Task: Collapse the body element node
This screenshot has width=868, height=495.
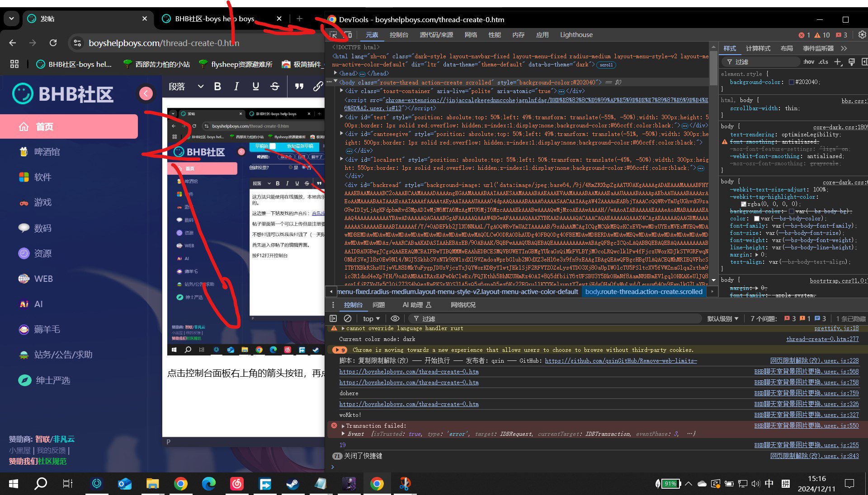Action: click(335, 82)
